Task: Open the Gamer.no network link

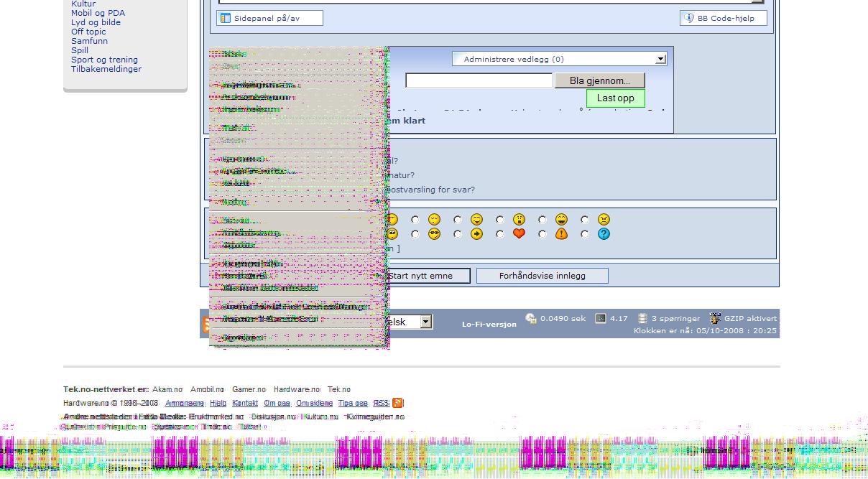Action: [249, 389]
